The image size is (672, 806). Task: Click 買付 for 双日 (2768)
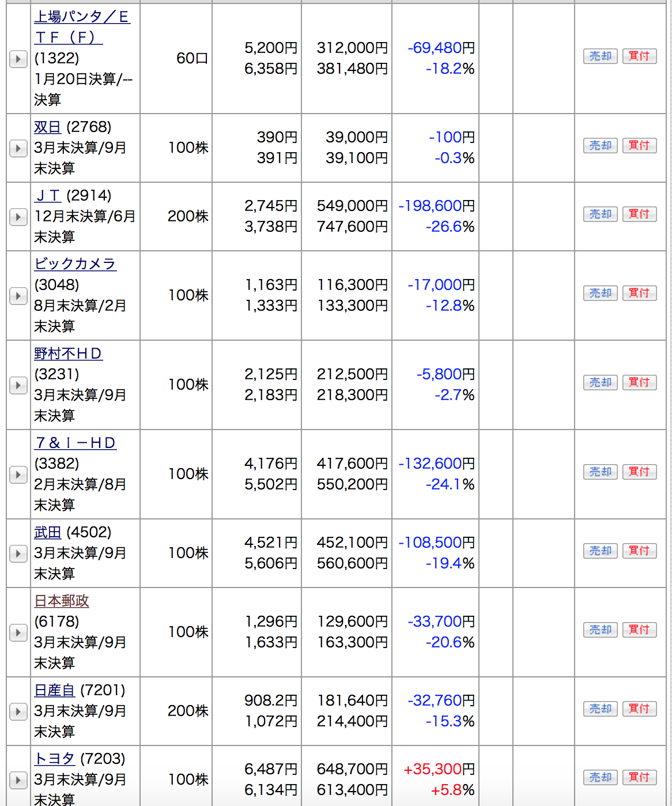(x=639, y=145)
